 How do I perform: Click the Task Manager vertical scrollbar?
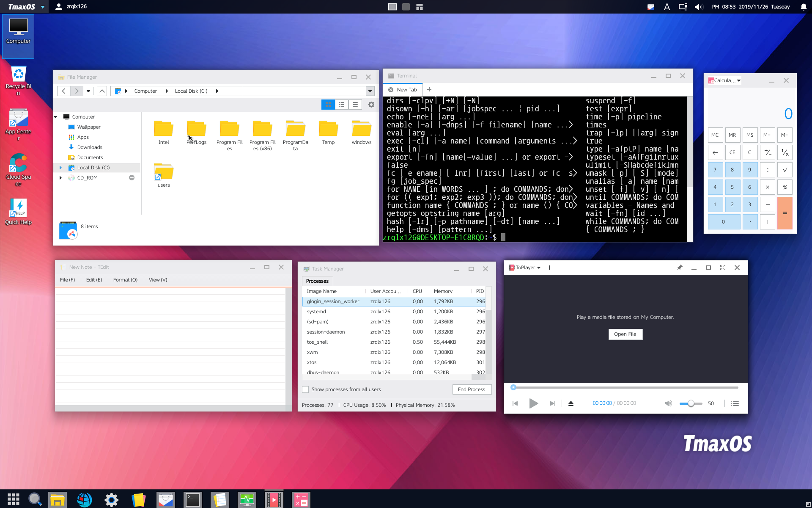tap(488, 330)
